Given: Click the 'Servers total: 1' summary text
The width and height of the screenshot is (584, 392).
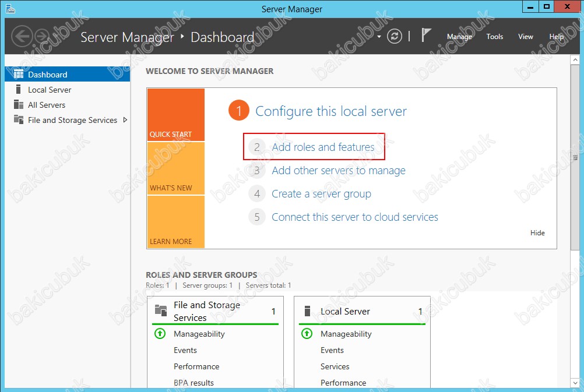Looking at the screenshot, I should 268,285.
